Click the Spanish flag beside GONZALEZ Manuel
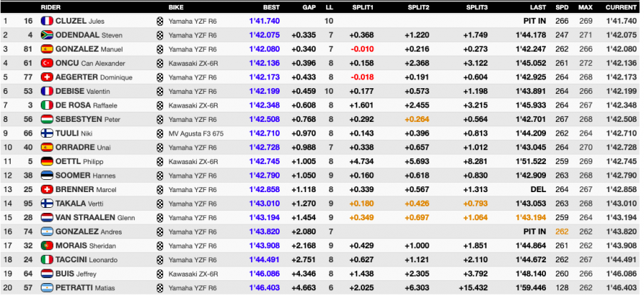This screenshot has width=644, height=296. [47, 49]
